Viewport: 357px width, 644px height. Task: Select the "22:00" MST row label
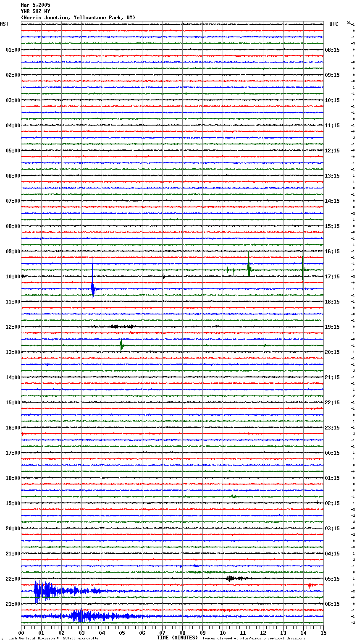(x=13, y=579)
